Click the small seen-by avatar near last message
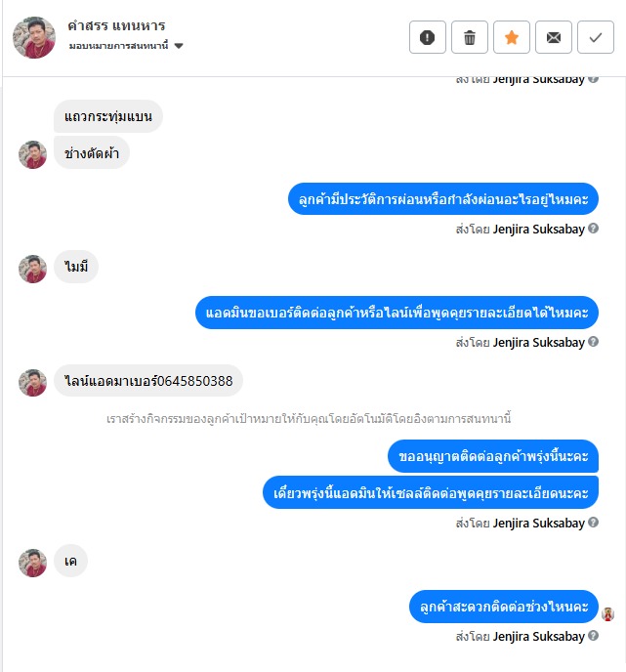Viewport: 626px width, 672px height. click(x=607, y=614)
